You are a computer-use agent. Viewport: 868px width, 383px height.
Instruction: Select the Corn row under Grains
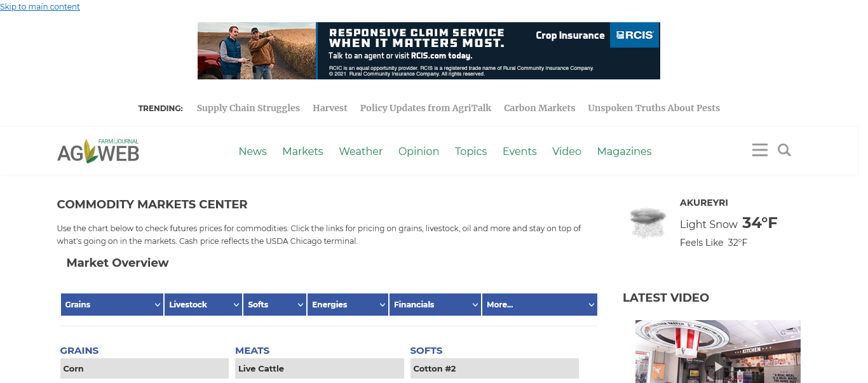(144, 368)
